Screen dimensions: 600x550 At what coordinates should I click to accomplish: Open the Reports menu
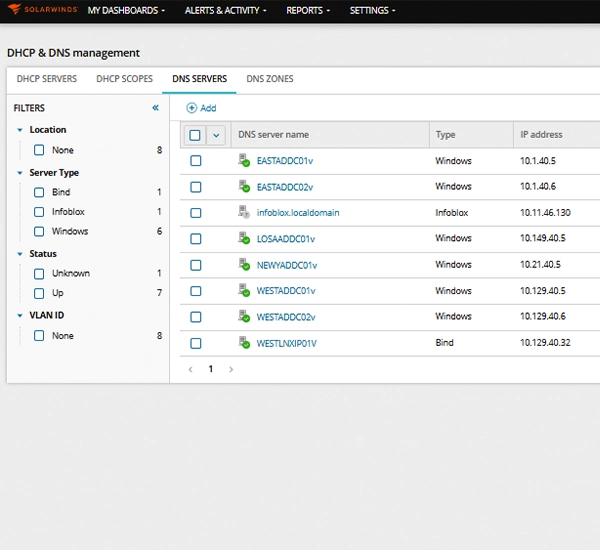coord(308,10)
